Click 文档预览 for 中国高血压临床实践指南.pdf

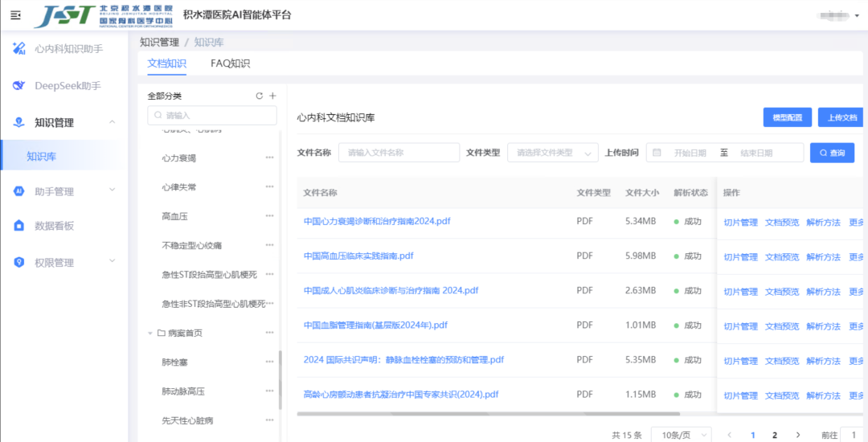click(782, 257)
